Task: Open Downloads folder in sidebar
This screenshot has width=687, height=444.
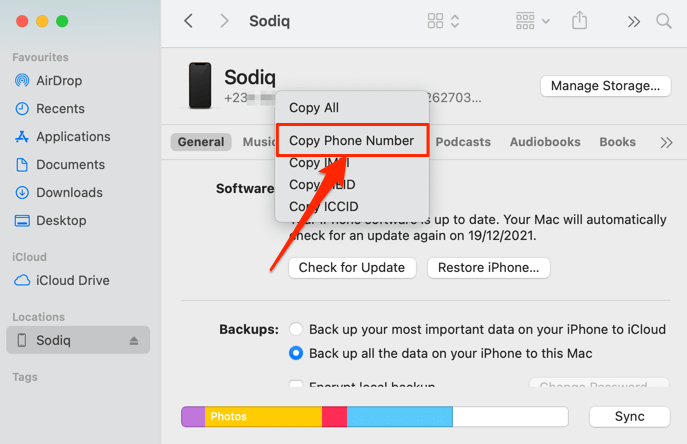Action: coord(69,193)
